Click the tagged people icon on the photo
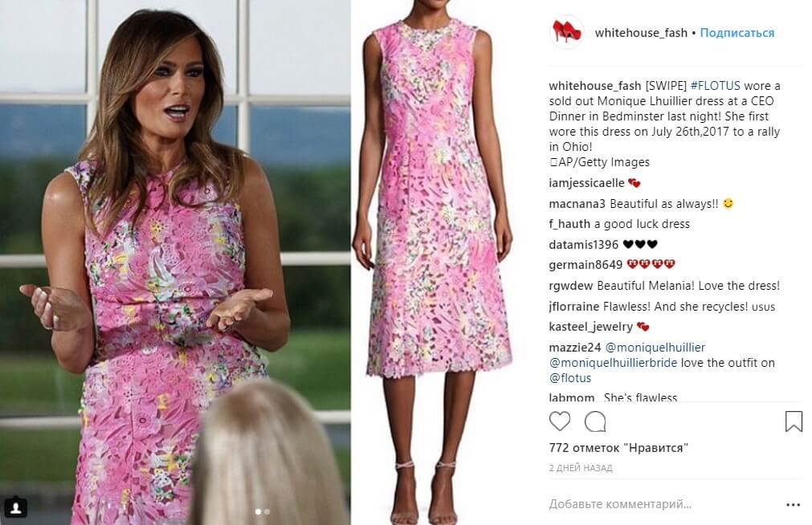Image resolution: width=812 pixels, height=525 pixels. pyautogui.click(x=16, y=507)
